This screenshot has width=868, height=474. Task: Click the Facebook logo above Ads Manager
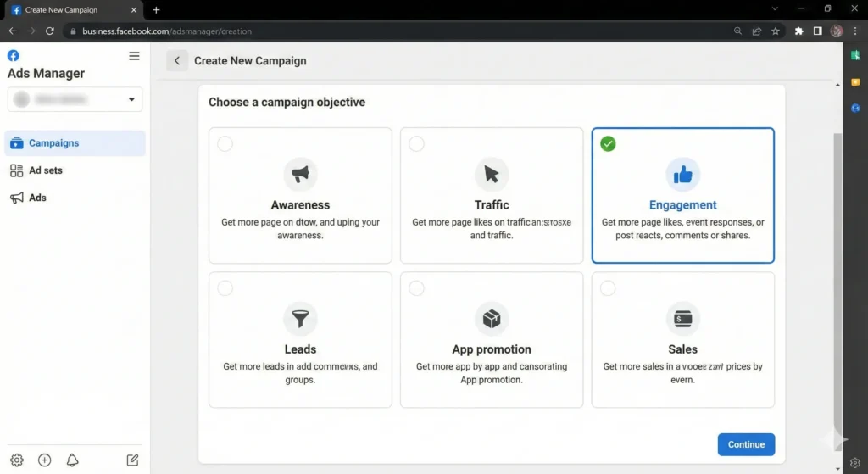click(14, 55)
